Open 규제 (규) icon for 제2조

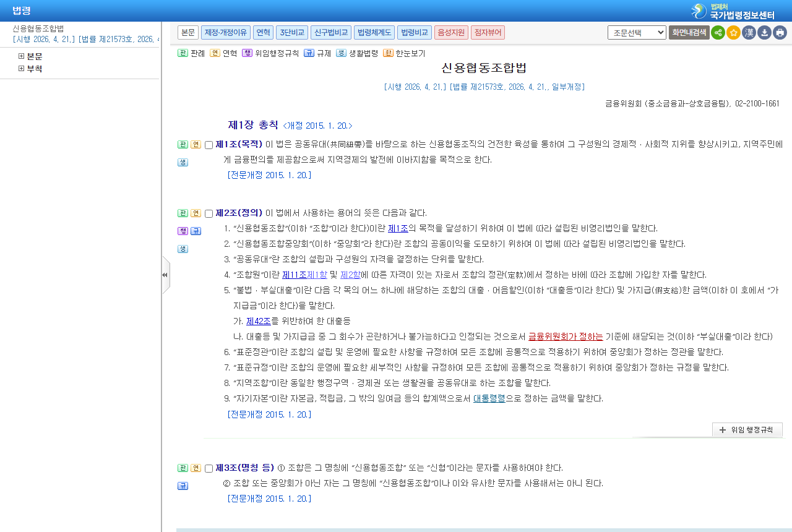196,231
